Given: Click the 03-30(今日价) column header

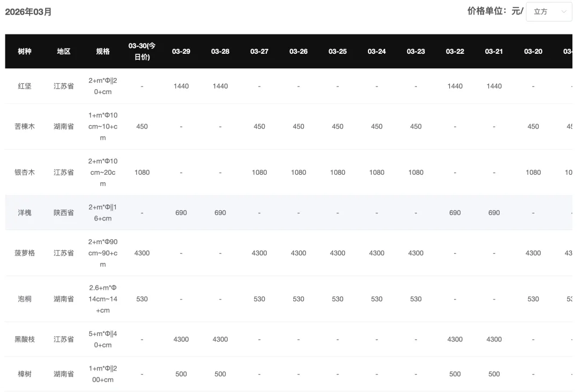Looking at the screenshot, I should [142, 51].
